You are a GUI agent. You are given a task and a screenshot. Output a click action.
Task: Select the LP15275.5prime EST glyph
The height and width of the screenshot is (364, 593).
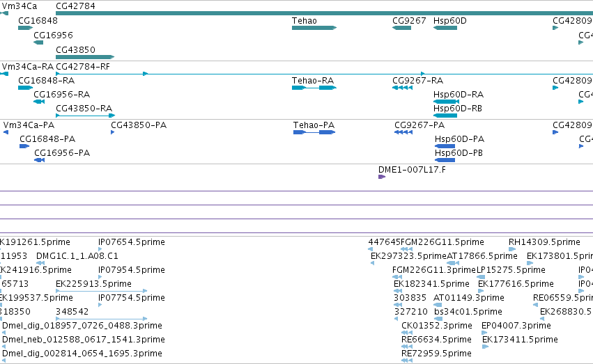point(481,277)
